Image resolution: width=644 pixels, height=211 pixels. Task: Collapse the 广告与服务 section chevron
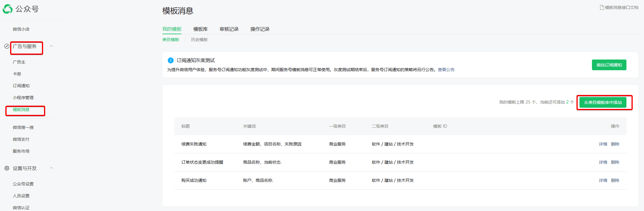click(x=51, y=46)
